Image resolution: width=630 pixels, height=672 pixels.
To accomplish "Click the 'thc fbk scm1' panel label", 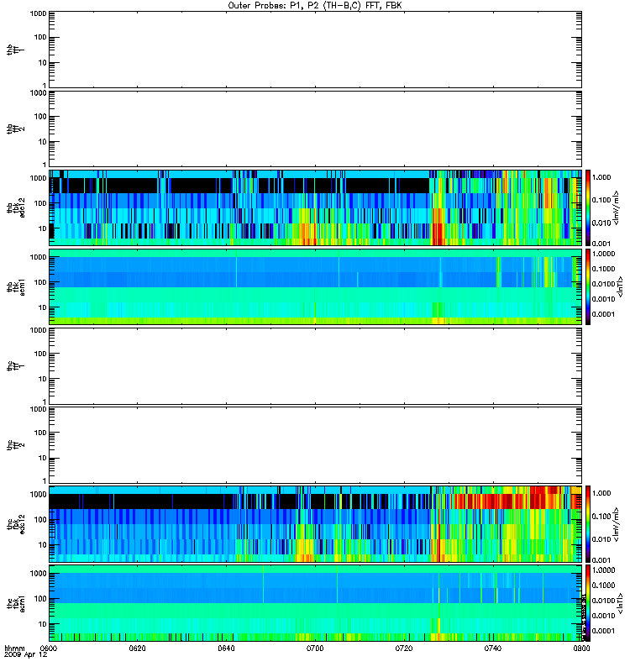I will coord(15,603).
